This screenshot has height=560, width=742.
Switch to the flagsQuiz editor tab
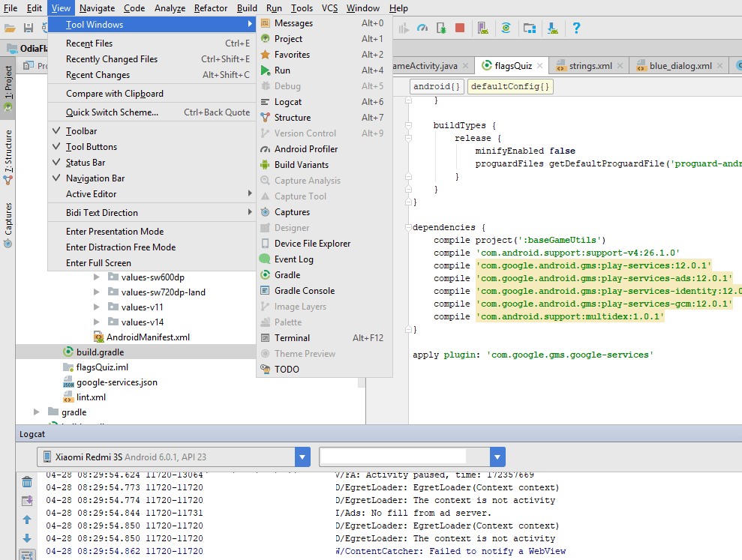tap(513, 66)
